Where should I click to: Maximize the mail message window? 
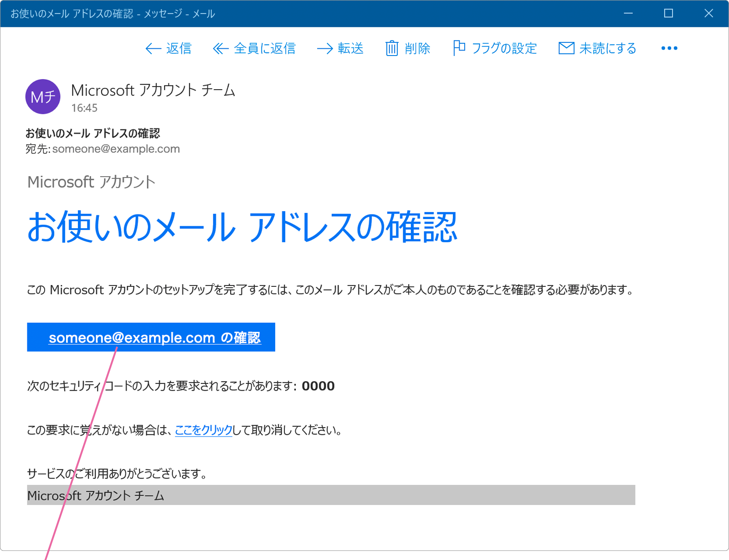(668, 14)
